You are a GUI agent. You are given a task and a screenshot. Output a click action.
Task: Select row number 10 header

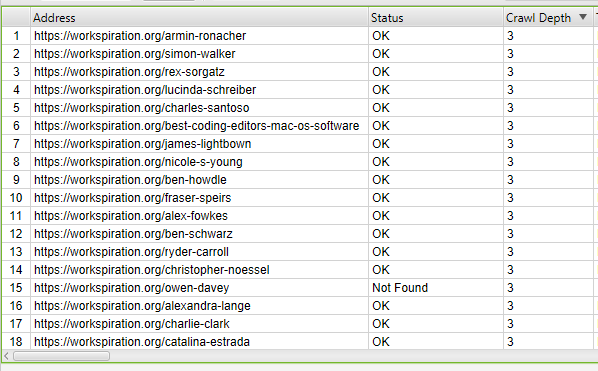point(16,198)
